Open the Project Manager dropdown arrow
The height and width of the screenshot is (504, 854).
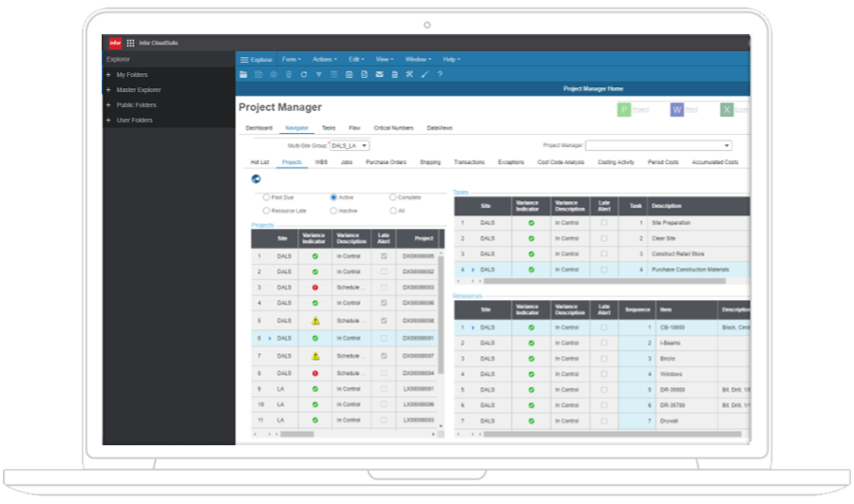[727, 146]
